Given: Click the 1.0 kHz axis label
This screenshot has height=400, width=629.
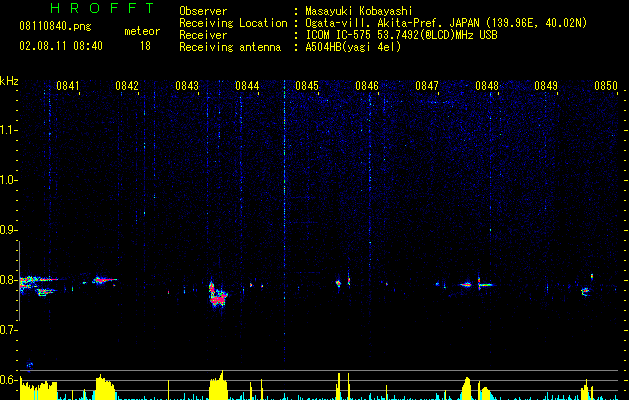Looking at the screenshot, I should 8,180.
